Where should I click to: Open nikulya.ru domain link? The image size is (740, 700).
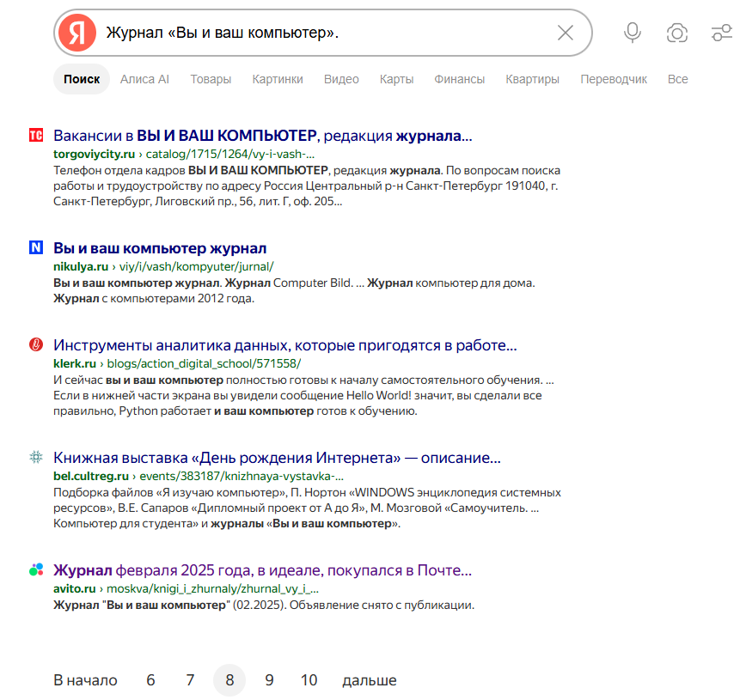81,266
